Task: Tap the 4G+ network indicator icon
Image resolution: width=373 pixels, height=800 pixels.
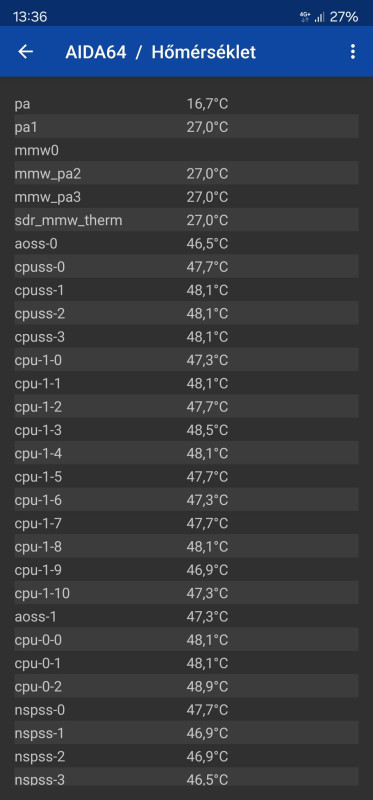Action: [x=305, y=17]
